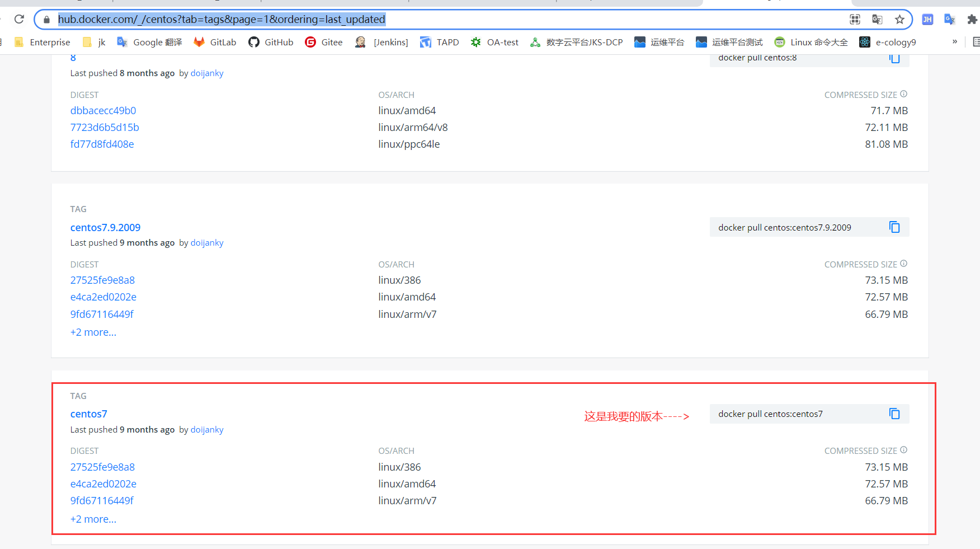Open the Gitee bookmark

(324, 42)
